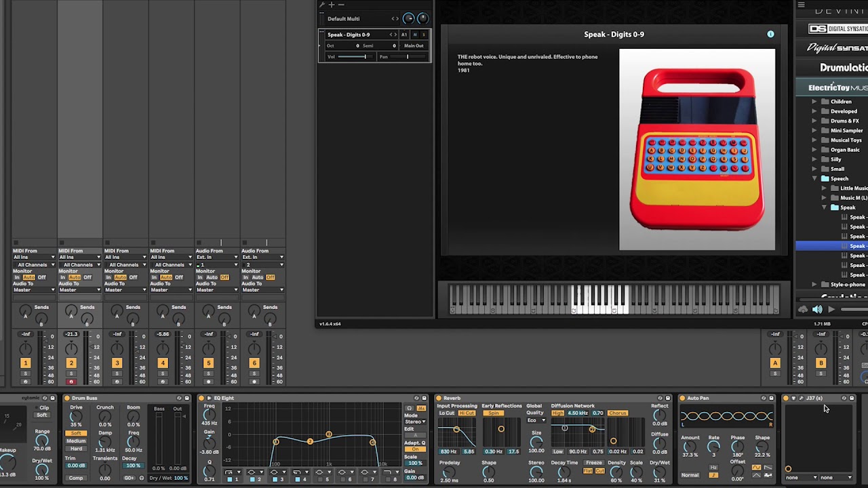Click the Drum Buss compressor sidechain headphone icon
This screenshot has width=868, height=488.
tap(141, 478)
